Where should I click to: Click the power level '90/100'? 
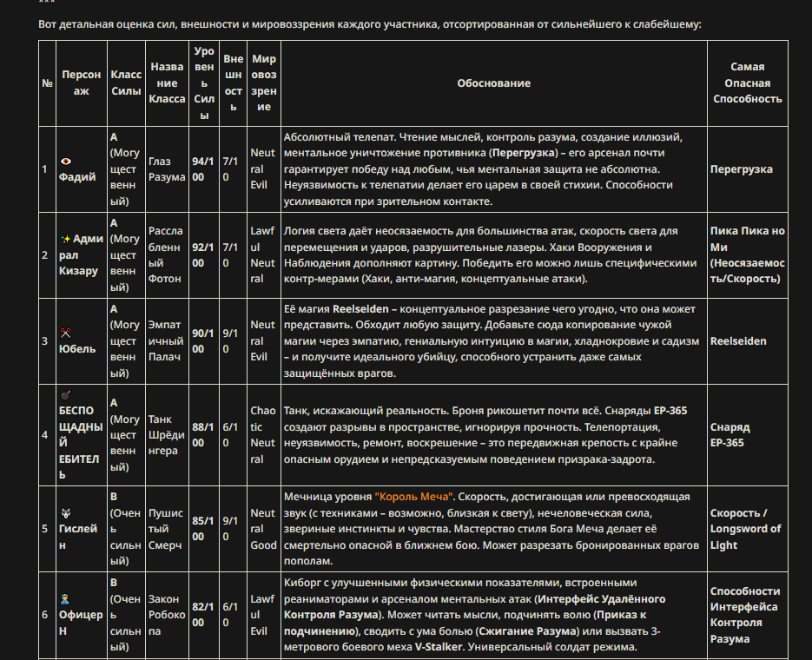pos(203,340)
